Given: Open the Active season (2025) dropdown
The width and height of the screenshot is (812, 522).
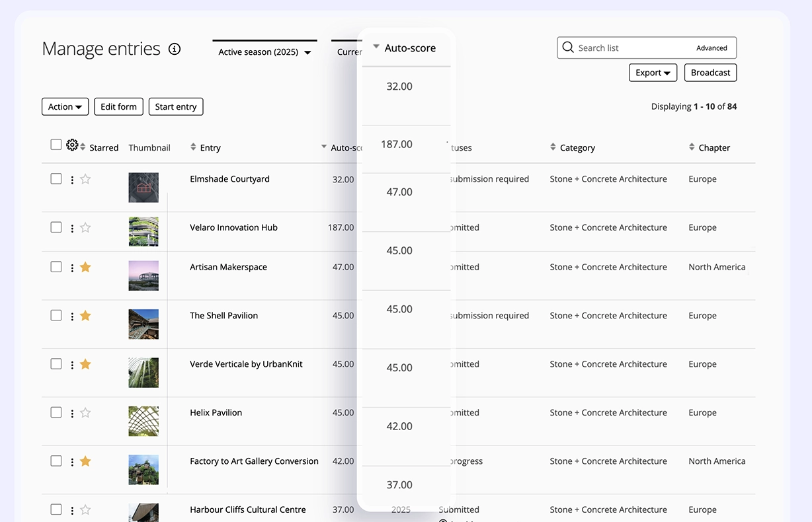Looking at the screenshot, I should [264, 52].
